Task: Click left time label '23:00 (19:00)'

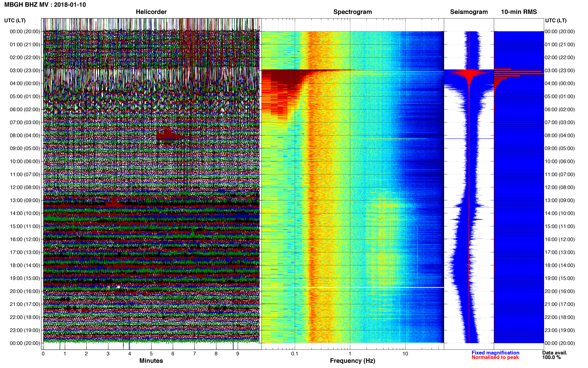Action: [25, 330]
